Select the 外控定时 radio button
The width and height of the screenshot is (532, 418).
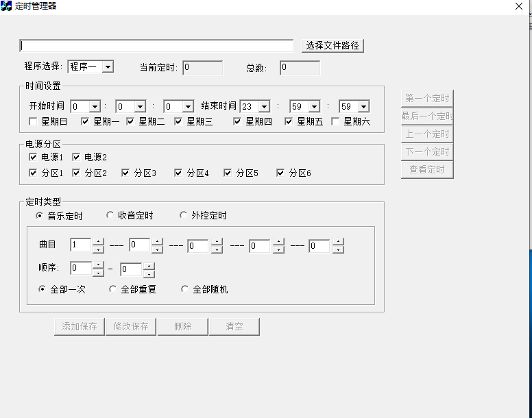(x=183, y=215)
